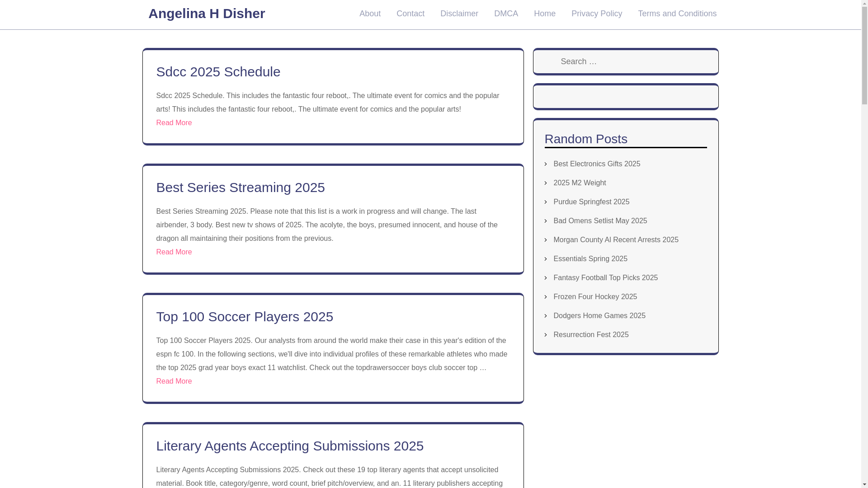Read More under Best Series Streaming 2025

tap(174, 252)
